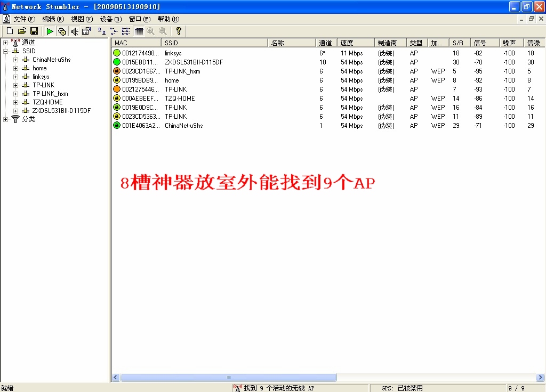Start scanning with the green play icon

[x=50, y=31]
